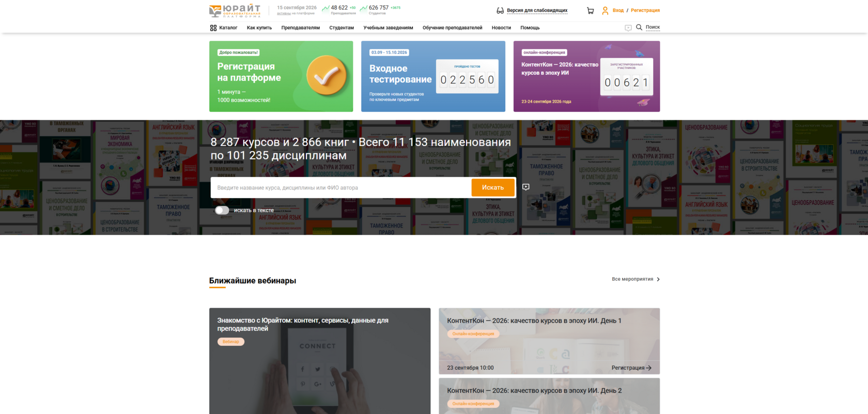The height and width of the screenshot is (414, 868).
Task: Open the Каталог grid icon
Action: tap(213, 28)
